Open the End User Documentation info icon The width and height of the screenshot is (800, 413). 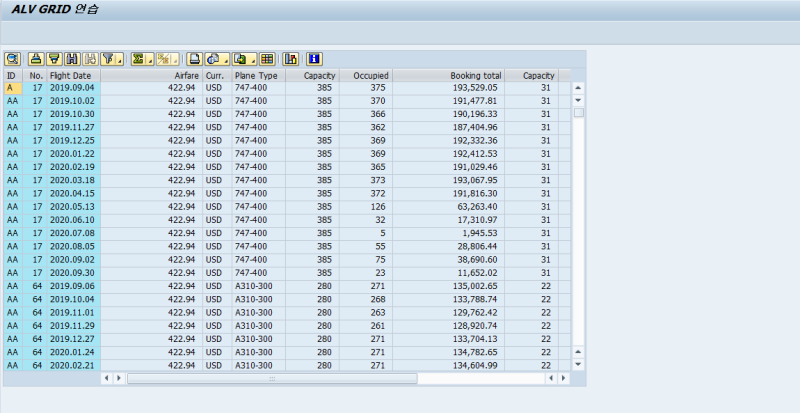(314, 59)
